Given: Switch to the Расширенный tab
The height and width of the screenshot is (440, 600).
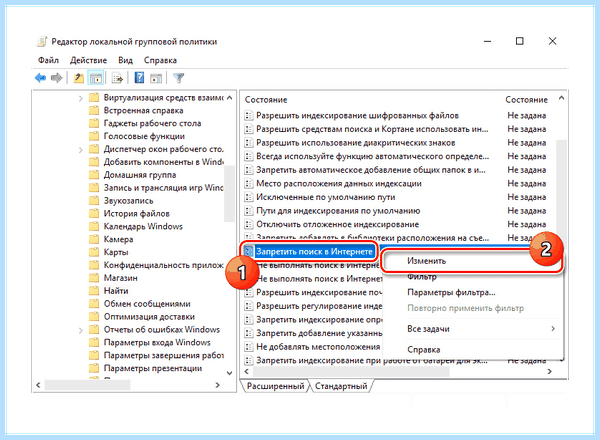Looking at the screenshot, I should coord(275,386).
